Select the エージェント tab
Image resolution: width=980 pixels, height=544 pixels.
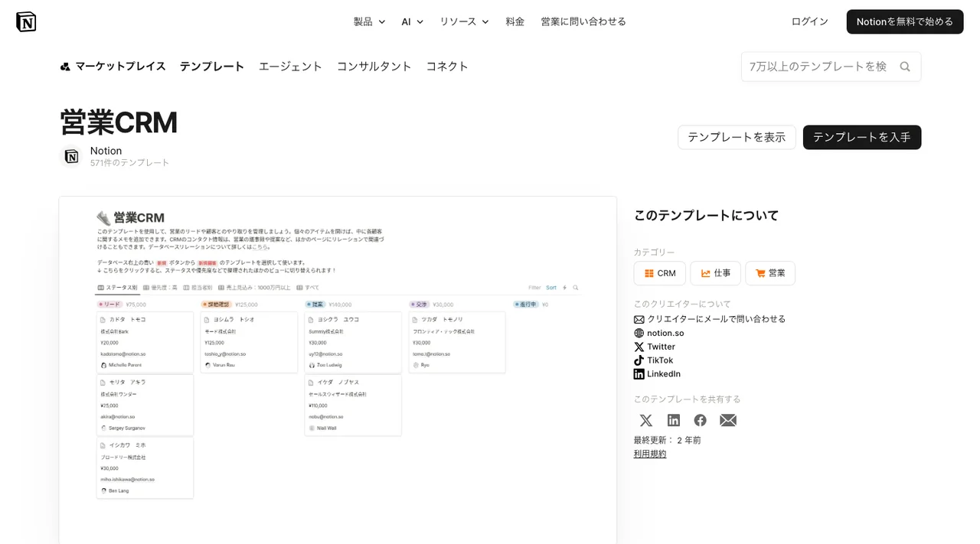[290, 67]
